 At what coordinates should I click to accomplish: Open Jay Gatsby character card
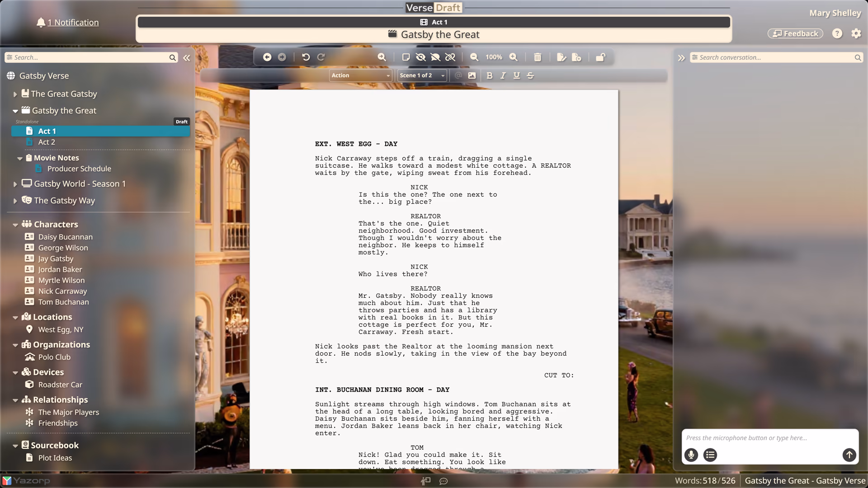click(55, 258)
